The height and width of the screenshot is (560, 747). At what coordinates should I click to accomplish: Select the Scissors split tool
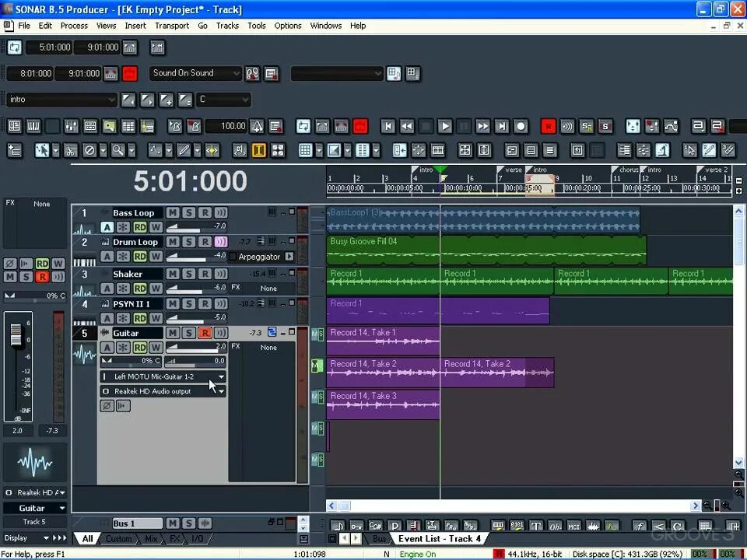(70, 151)
